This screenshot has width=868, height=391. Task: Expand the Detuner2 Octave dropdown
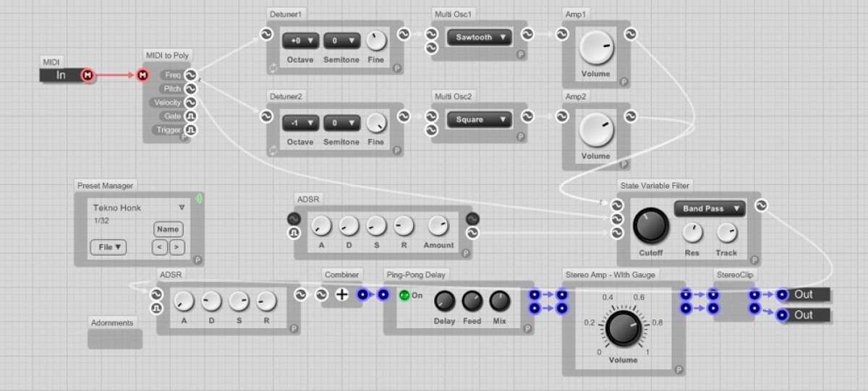coord(300,122)
